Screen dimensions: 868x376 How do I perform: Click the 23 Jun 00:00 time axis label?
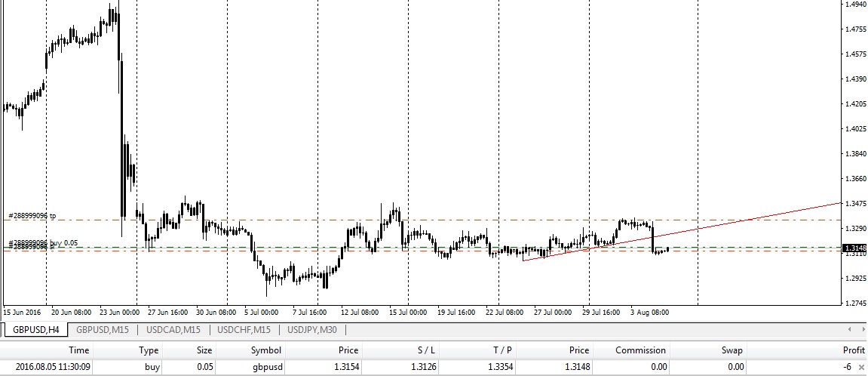click(121, 313)
